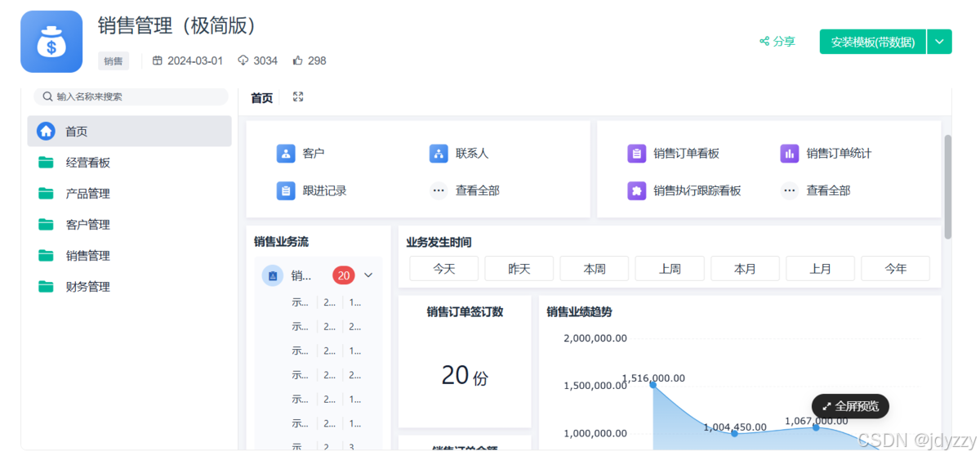The width and height of the screenshot is (980, 456).
Task: Click the 客户 shortcut icon
Action: point(286,153)
